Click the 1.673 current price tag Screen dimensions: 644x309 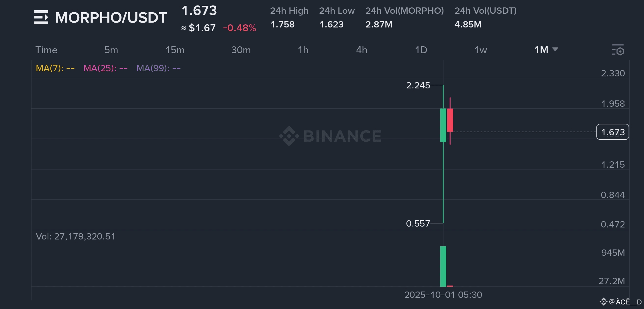point(612,132)
